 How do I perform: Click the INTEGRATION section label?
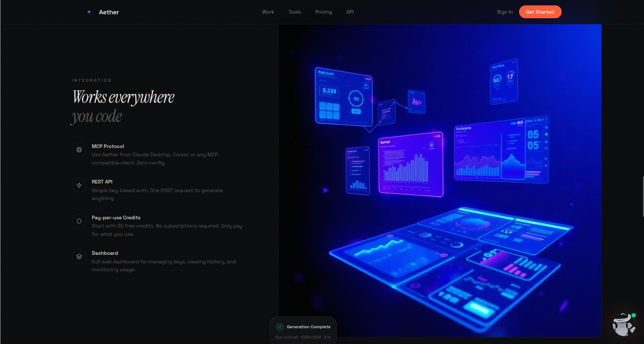click(x=92, y=80)
